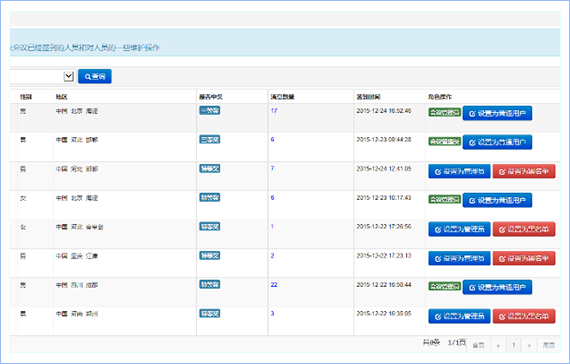570x364 pixels.
Task: Click 设置为普通用户 in the 2015-12-23 09:44:28 row
Action: [x=497, y=142]
